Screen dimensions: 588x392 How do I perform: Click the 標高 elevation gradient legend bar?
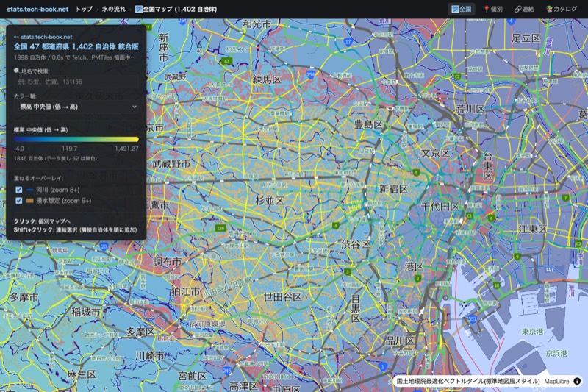(x=76, y=139)
